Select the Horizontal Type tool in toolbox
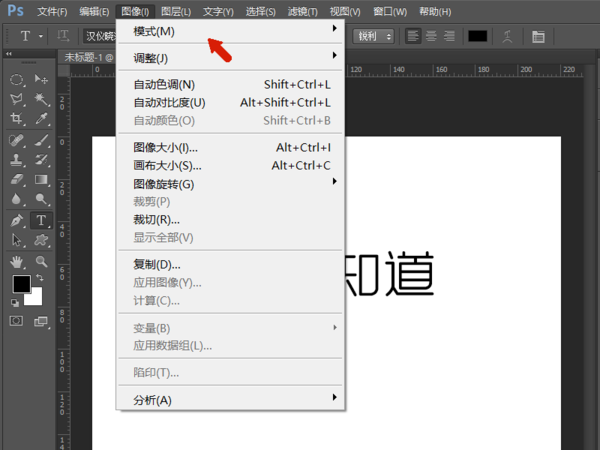This screenshot has height=450, width=600. coord(41,220)
